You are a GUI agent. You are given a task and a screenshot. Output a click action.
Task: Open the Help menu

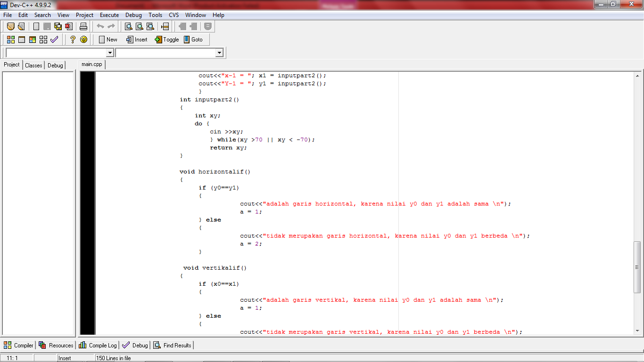click(219, 15)
